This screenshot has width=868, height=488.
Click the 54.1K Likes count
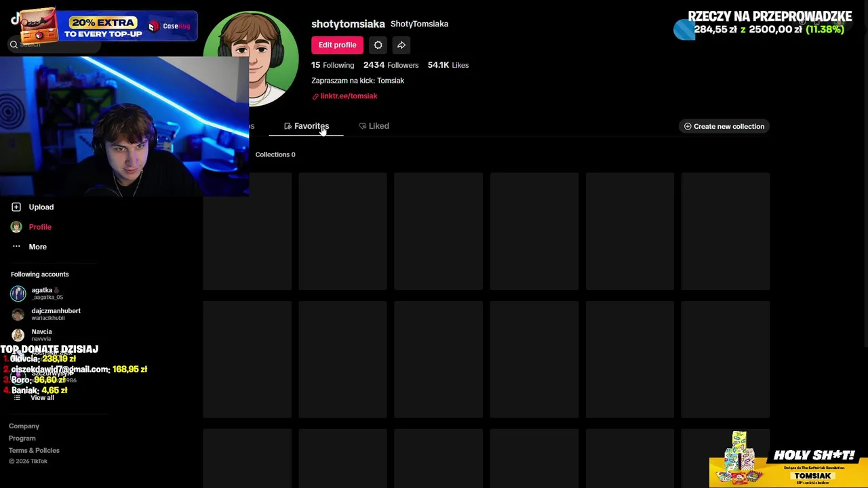448,65
